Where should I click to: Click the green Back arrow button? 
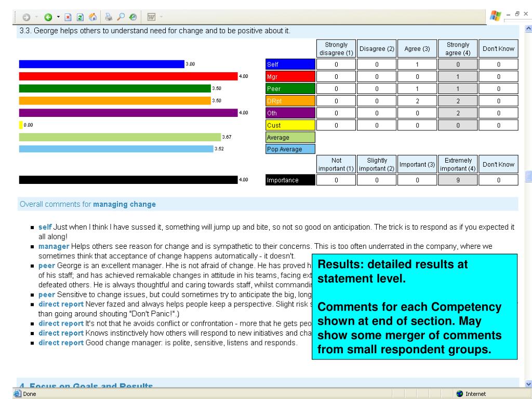[48, 17]
